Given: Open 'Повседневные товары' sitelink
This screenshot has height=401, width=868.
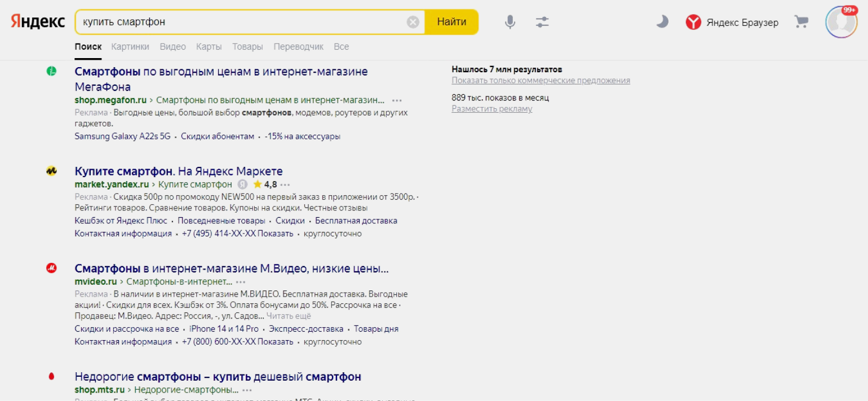Looking at the screenshot, I should [222, 221].
